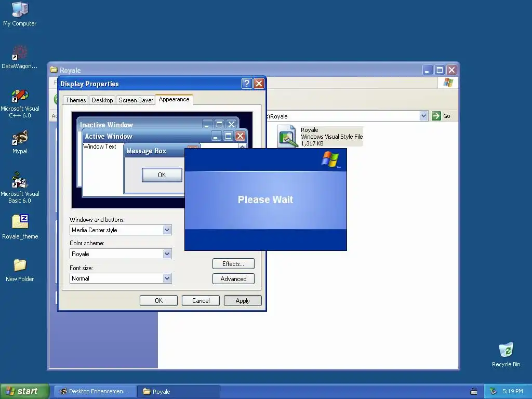The image size is (532, 399).
Task: Maximize the Royale explorer window
Action: click(x=440, y=70)
